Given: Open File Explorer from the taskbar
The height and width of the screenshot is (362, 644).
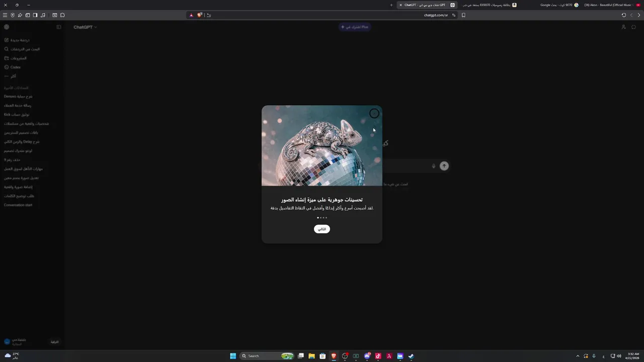Looking at the screenshot, I should coord(311,356).
